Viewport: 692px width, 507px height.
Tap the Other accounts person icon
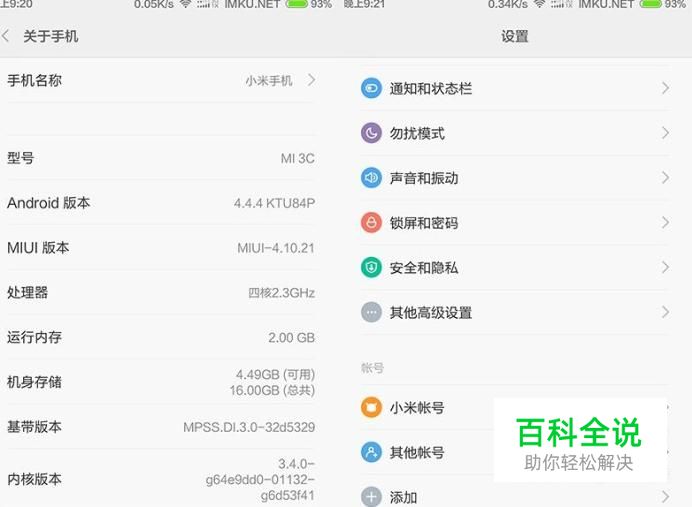[x=371, y=452]
